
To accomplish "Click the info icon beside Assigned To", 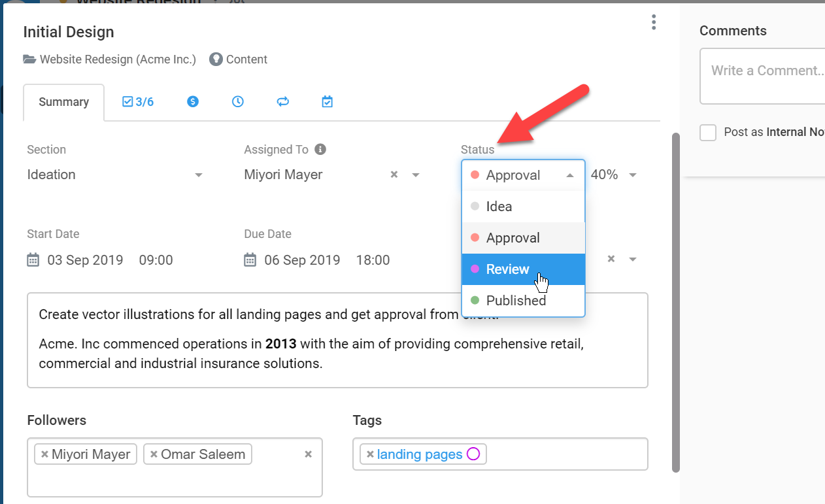I will [x=320, y=150].
